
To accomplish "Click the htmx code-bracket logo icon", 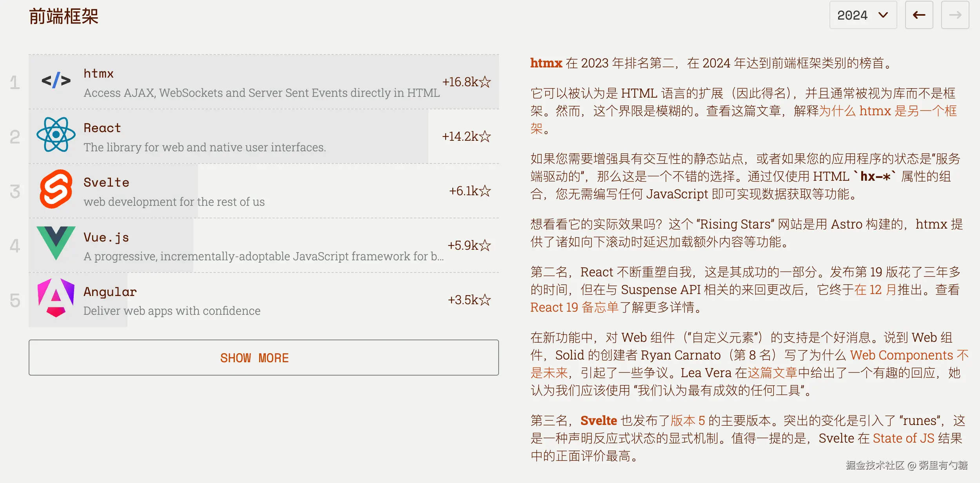I will click(x=56, y=81).
